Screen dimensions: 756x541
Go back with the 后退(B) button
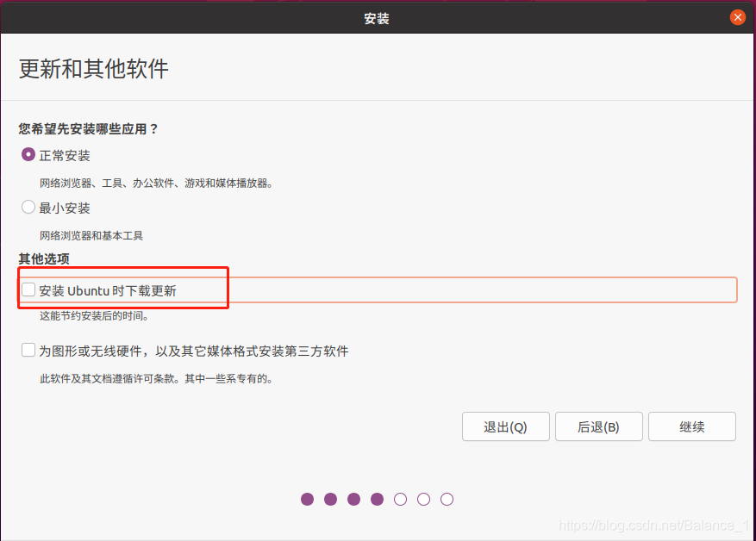click(599, 426)
